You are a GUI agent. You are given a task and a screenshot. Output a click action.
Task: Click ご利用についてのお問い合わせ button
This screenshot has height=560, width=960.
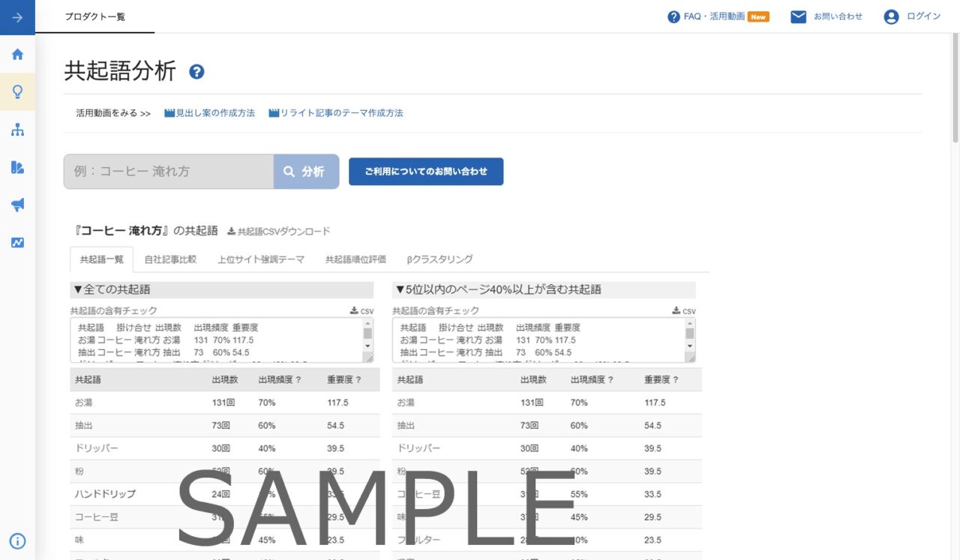tap(426, 172)
